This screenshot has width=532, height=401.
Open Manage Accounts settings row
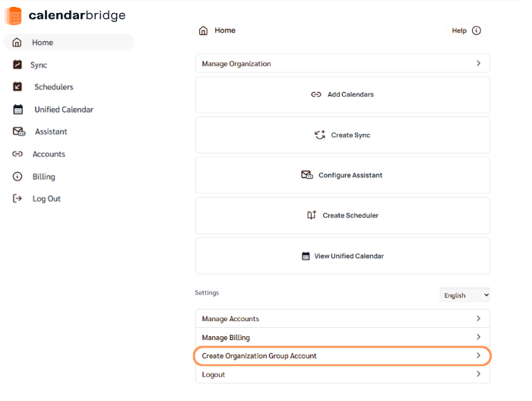coord(343,318)
